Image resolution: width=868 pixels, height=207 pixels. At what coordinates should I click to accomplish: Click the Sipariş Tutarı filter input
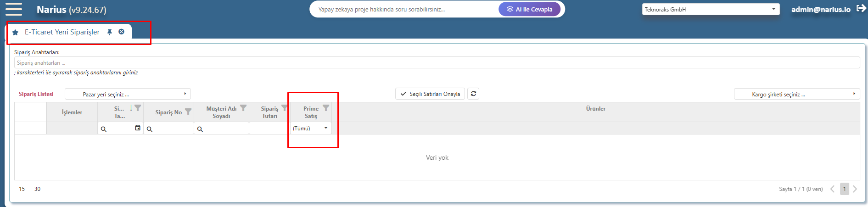tap(269, 129)
